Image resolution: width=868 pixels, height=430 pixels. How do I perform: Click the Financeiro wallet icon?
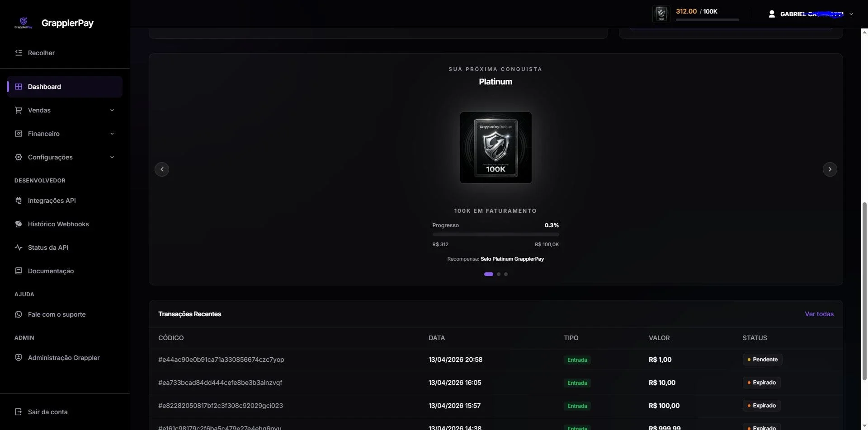19,134
